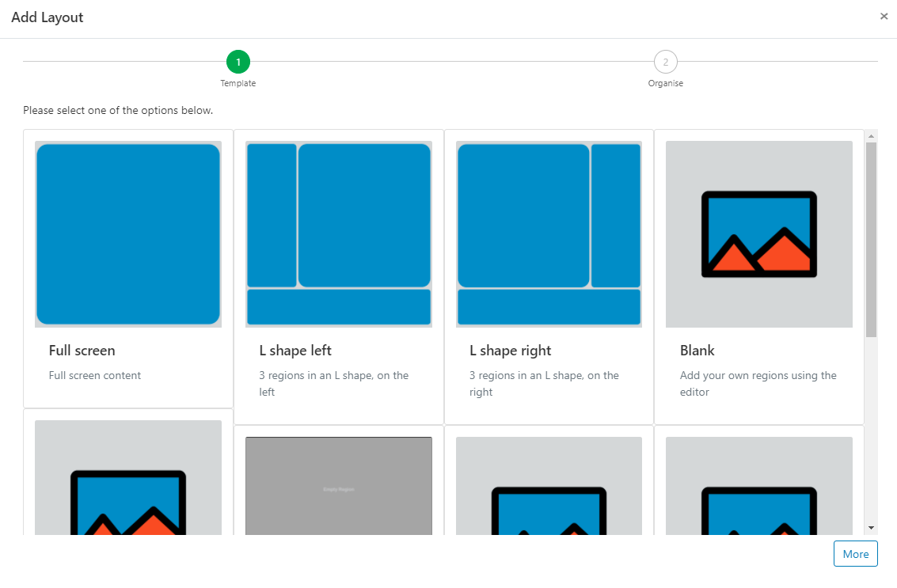This screenshot has height=588, width=897.
Task: Go to step 2 Organise circle
Action: click(665, 62)
